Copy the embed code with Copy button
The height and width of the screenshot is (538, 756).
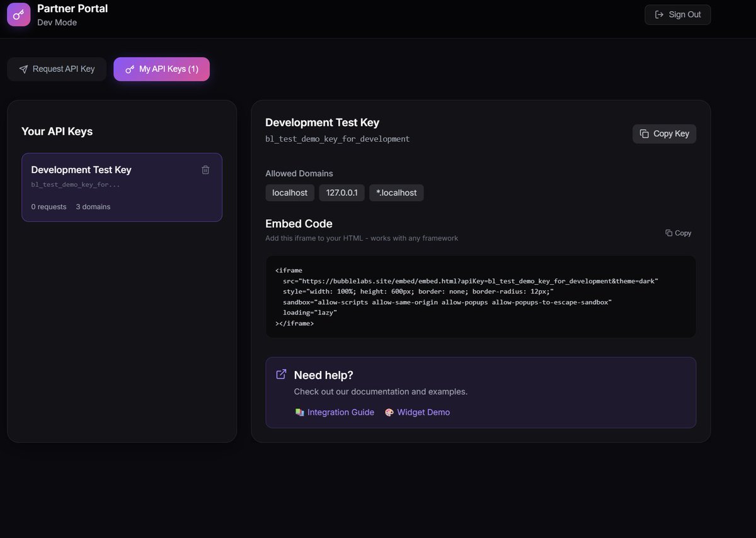[679, 233]
